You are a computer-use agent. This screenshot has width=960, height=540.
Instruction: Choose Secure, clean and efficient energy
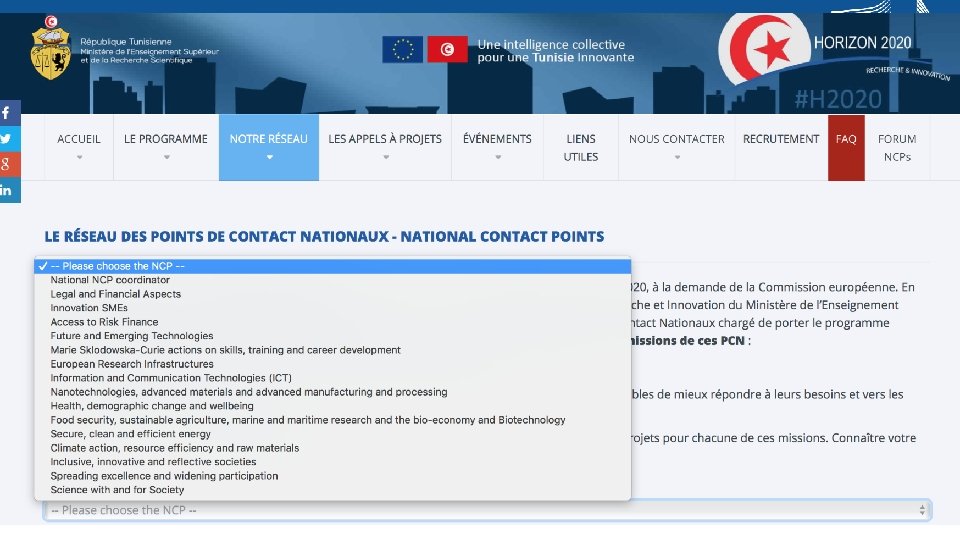click(332, 434)
